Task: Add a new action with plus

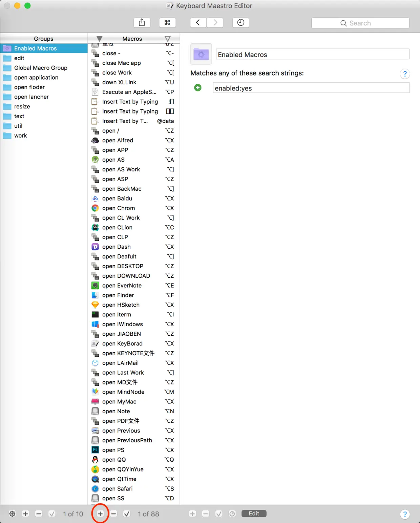Action: tap(192, 514)
